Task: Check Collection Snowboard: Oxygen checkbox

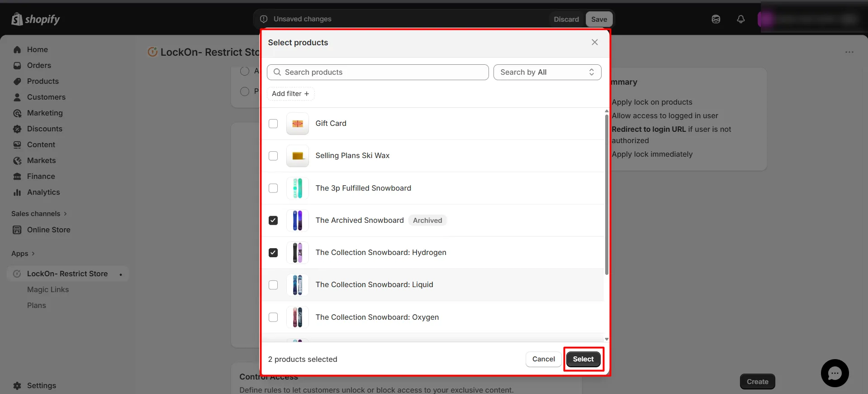Action: click(273, 317)
